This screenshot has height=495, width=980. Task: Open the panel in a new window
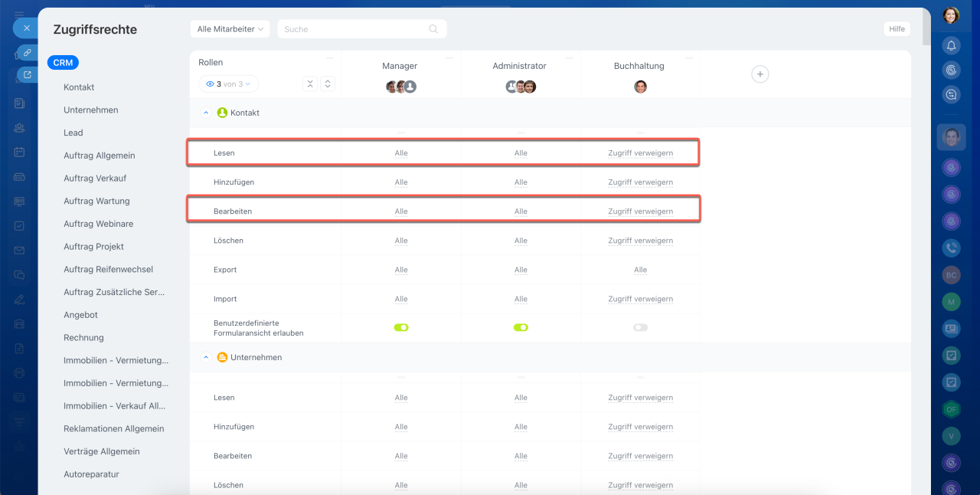(x=28, y=74)
